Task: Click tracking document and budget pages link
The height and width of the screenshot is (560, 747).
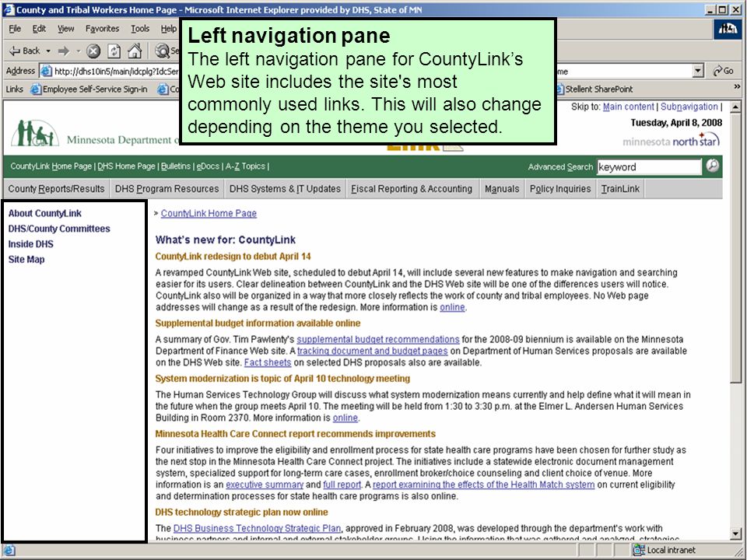Action: tap(373, 351)
